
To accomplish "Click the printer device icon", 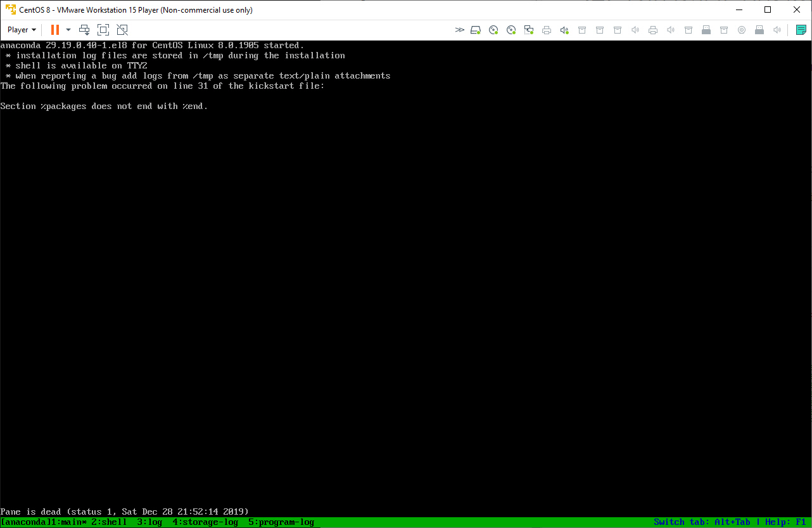I will click(547, 29).
